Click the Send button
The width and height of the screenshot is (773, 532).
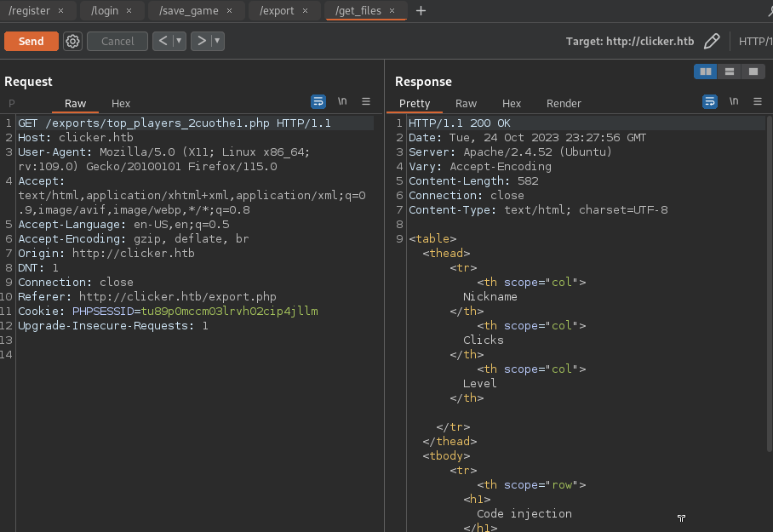tap(31, 41)
